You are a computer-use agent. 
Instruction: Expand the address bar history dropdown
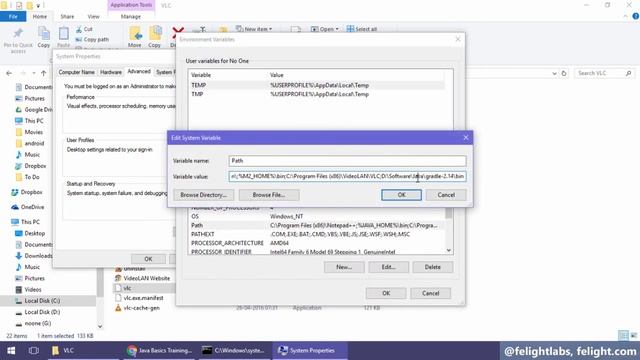(x=554, y=73)
